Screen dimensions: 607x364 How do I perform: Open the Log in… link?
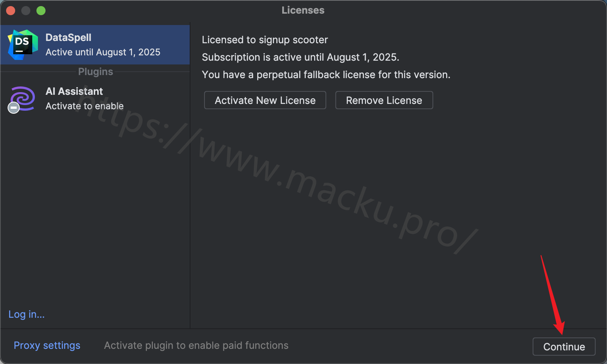tap(27, 314)
